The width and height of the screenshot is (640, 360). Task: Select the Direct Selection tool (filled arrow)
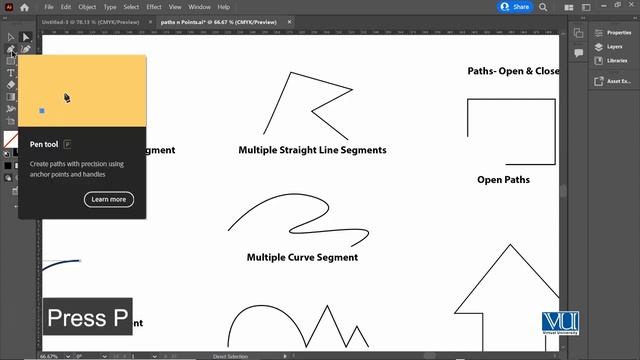pos(25,38)
